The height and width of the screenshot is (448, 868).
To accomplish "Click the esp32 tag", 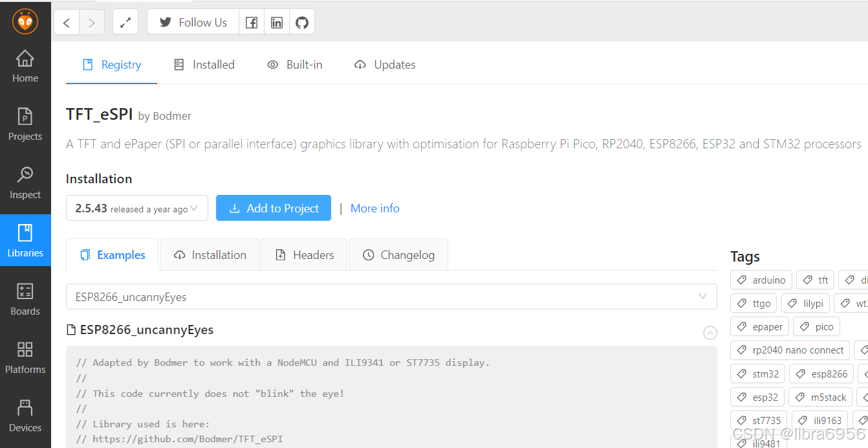I will [x=757, y=398].
